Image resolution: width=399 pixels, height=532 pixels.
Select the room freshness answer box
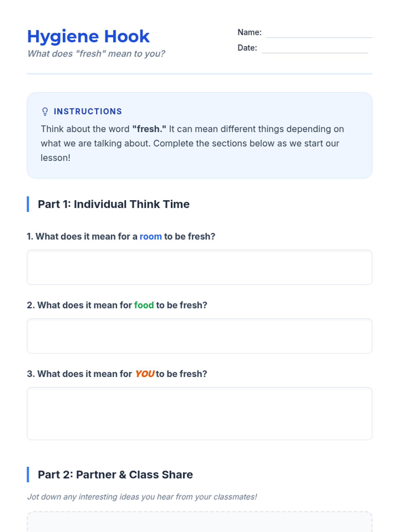tap(199, 267)
